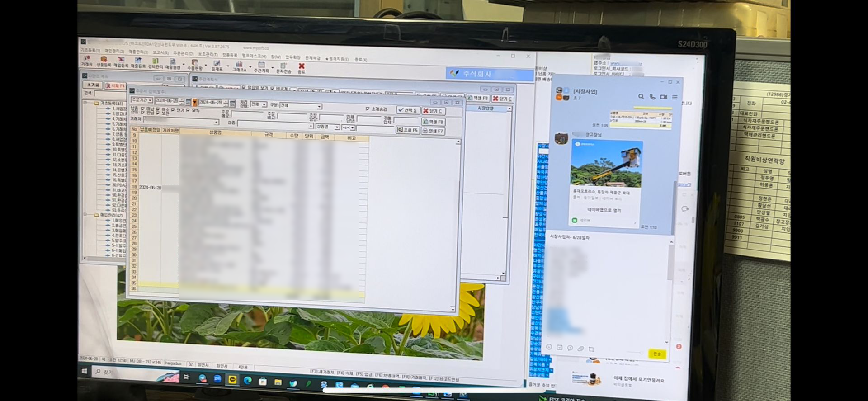This screenshot has width=868, height=401.
Task: Open the 거래처 toolbar icon
Action: click(x=86, y=61)
